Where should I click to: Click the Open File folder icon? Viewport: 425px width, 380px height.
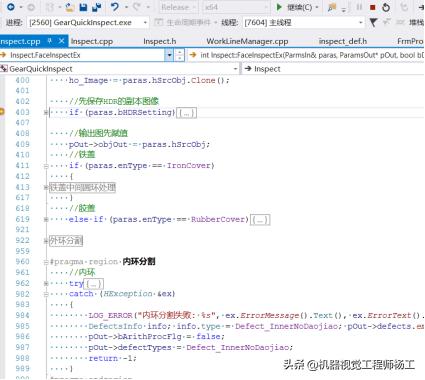pos(70,7)
